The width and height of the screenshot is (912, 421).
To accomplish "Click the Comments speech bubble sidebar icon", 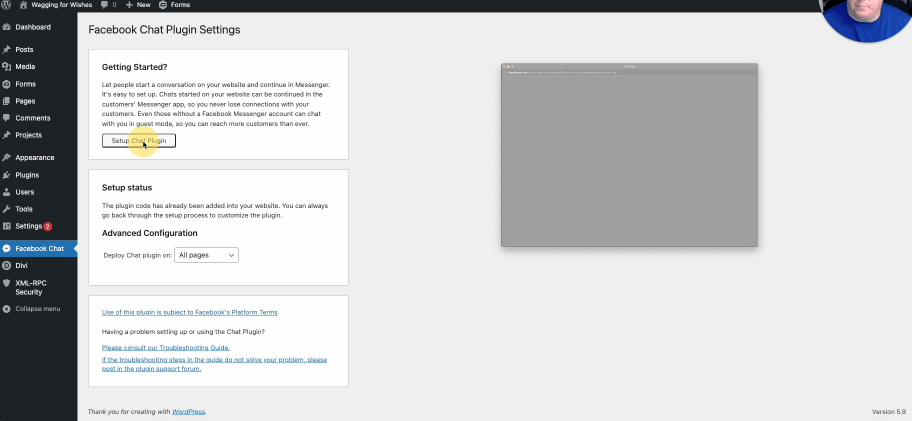I will 6,118.
